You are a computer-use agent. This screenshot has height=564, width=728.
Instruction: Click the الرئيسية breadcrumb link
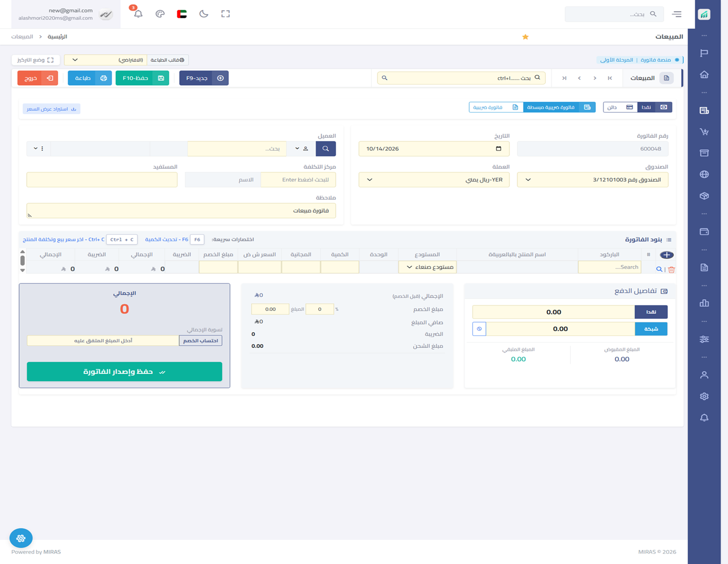tap(57, 37)
